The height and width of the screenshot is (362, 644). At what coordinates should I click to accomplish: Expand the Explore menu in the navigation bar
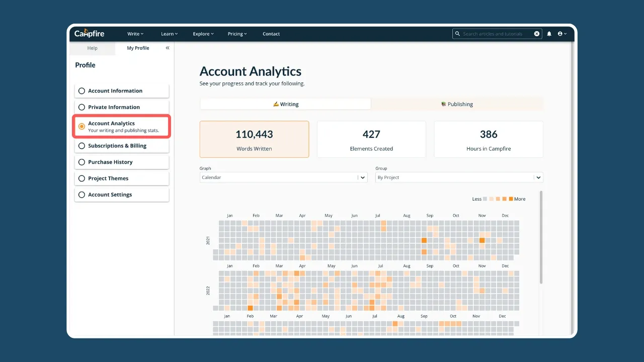[x=203, y=34]
